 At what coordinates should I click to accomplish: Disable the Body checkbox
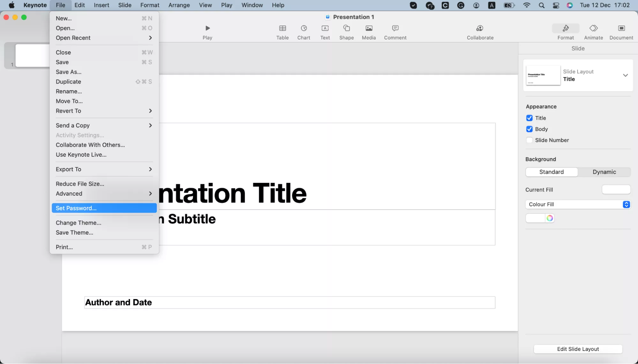pyautogui.click(x=529, y=129)
